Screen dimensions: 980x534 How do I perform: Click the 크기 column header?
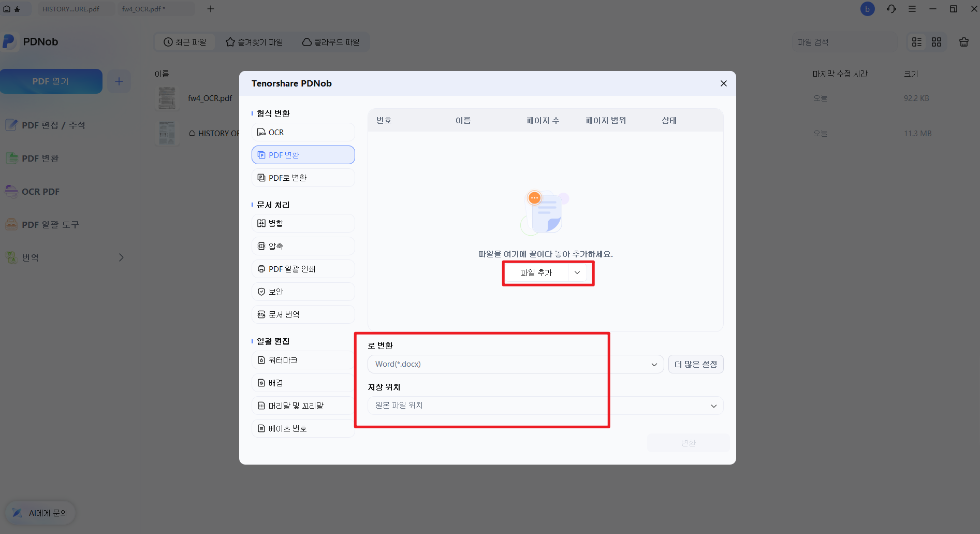[x=911, y=74]
